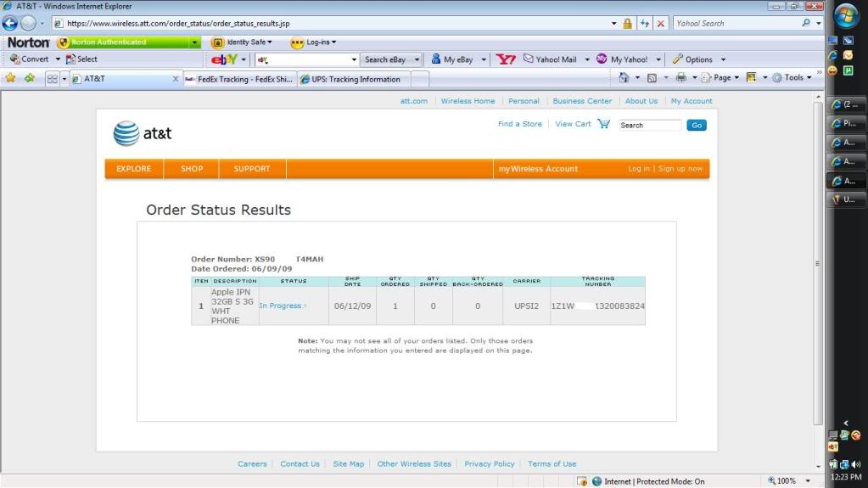Click the tracking number 1Z1W cell

pyautogui.click(x=598, y=306)
